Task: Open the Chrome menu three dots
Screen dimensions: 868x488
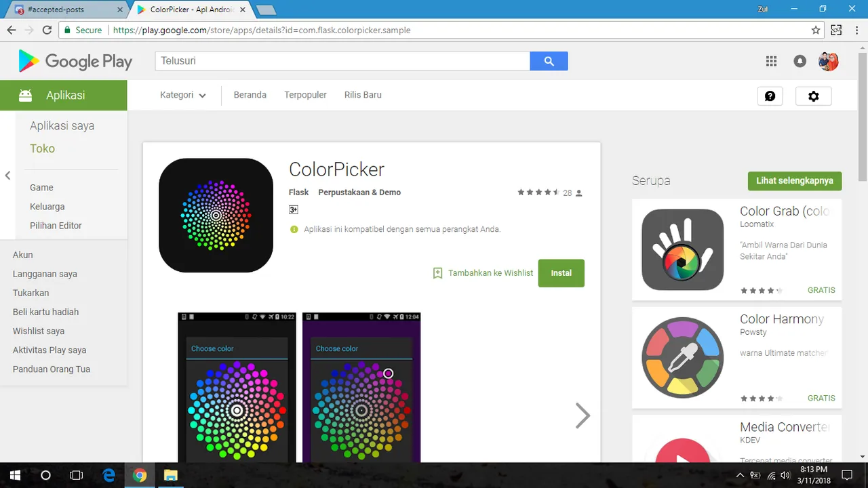Action: (856, 30)
